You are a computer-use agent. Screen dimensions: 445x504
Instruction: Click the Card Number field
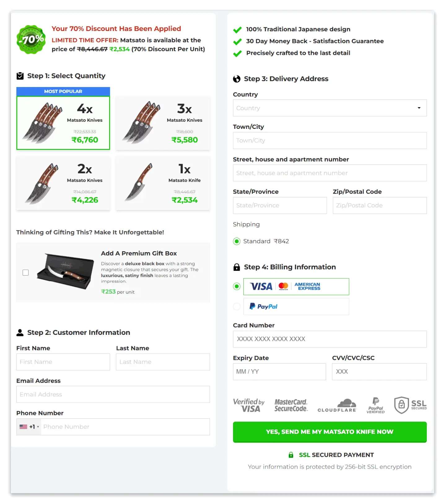[x=330, y=339]
